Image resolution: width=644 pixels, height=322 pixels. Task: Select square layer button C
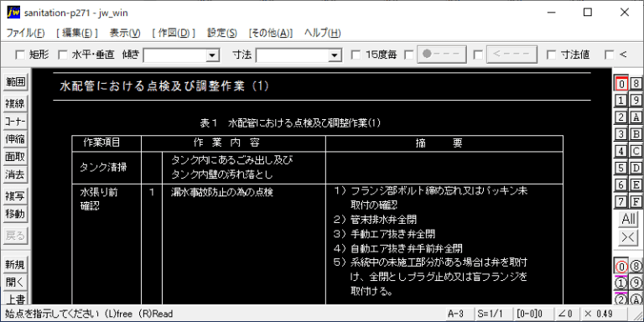(636, 151)
